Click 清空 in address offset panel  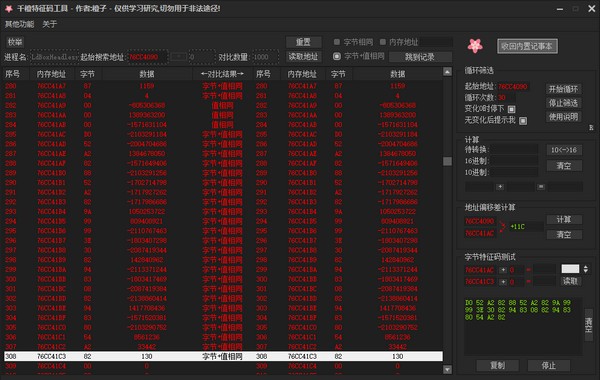coord(564,234)
